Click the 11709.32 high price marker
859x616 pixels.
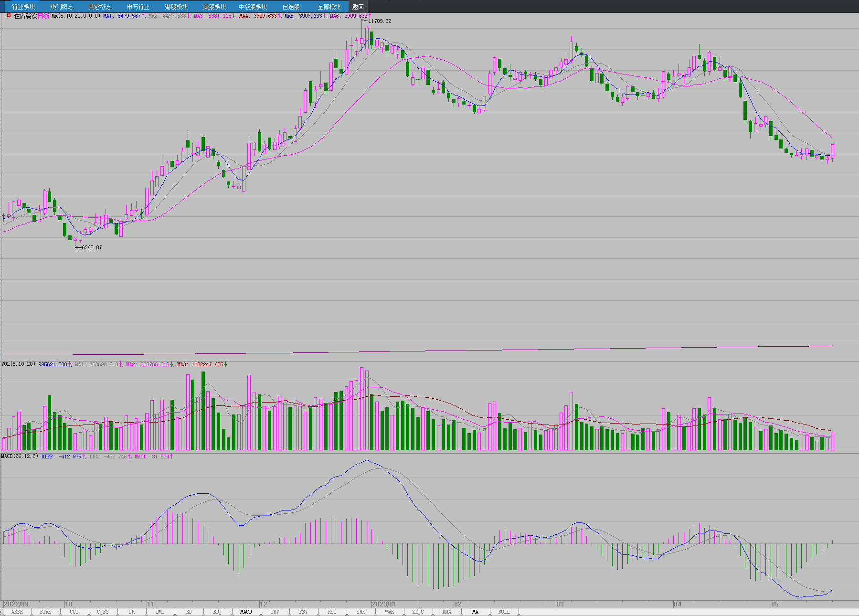pos(380,21)
